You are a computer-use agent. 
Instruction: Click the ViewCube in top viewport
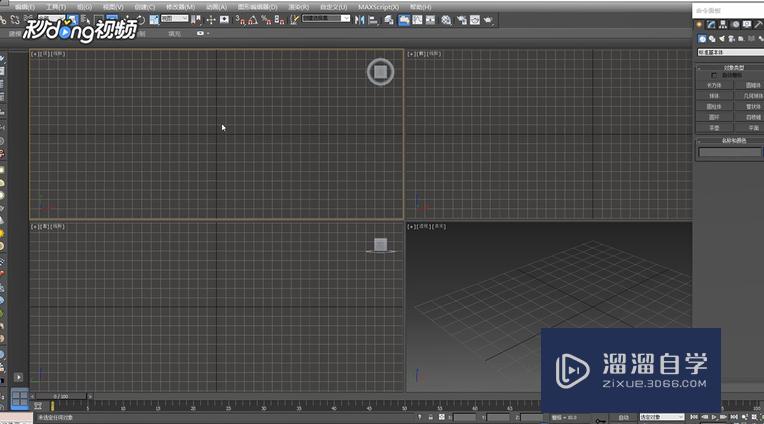(380, 71)
